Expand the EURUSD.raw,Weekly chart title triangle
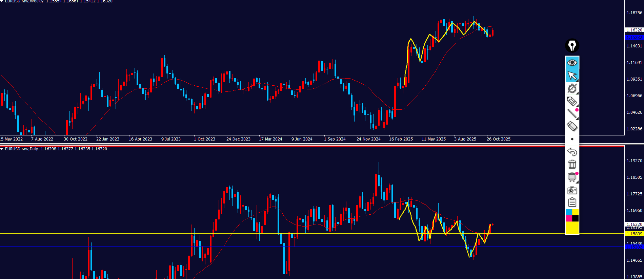Viewport: 644px width, 279px height. point(2,1)
